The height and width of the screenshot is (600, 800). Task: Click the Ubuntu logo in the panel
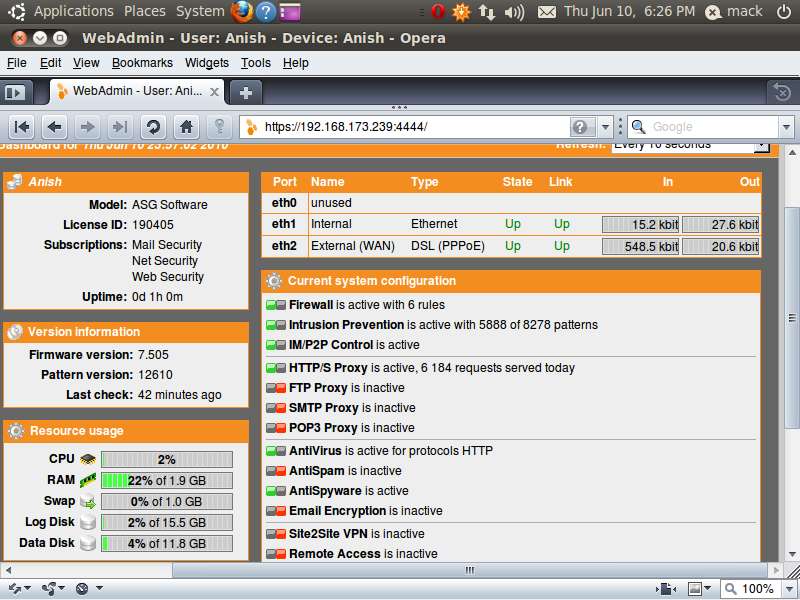tap(16, 11)
